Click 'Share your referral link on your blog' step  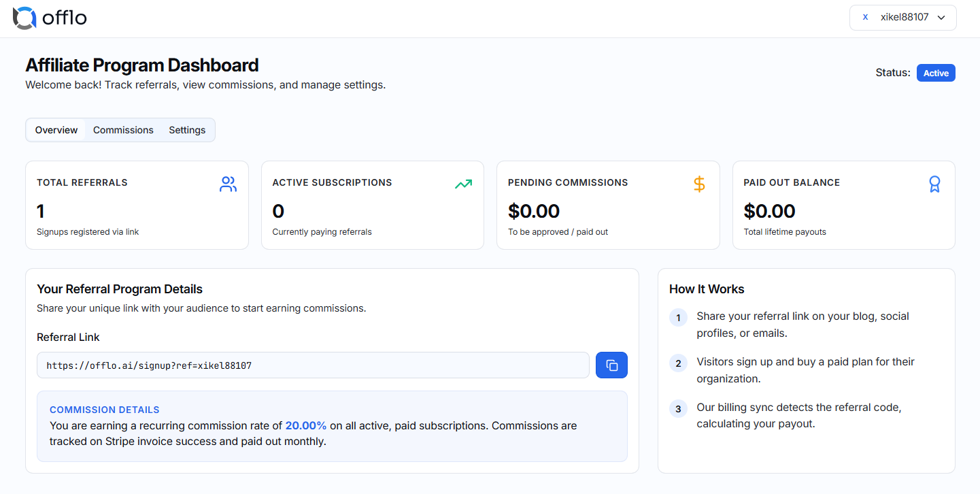[802, 325]
